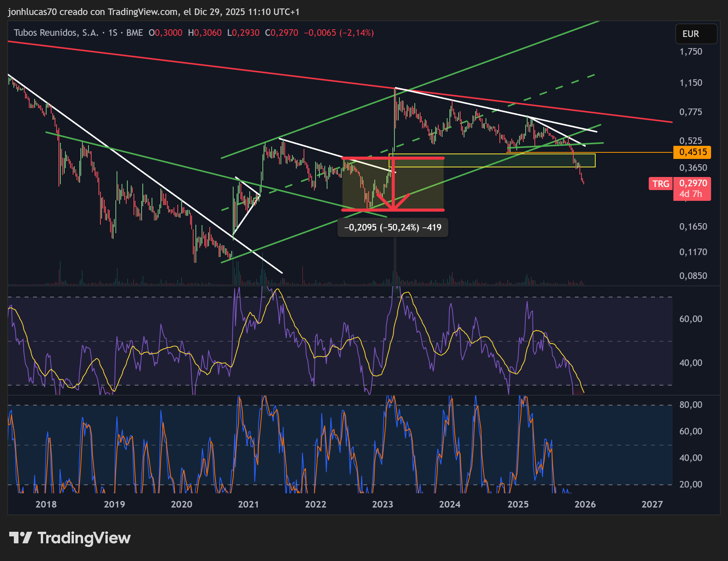Click the TradingView logo icon
Screen dimensions: 728x561
(x=20, y=538)
